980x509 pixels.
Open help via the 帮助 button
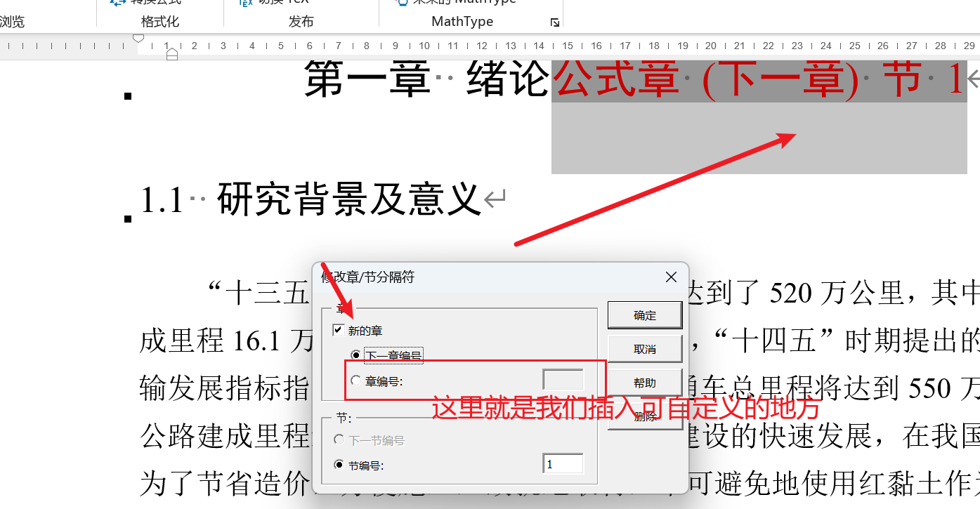[645, 383]
